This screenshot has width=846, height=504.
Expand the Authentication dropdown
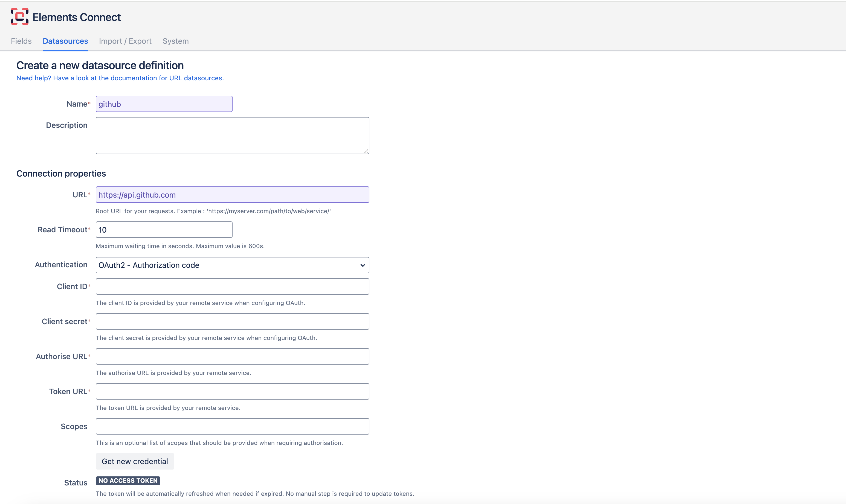pos(232,265)
